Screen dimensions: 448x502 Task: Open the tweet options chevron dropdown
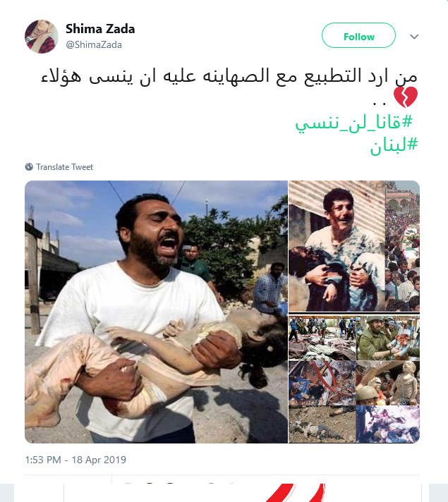[414, 37]
